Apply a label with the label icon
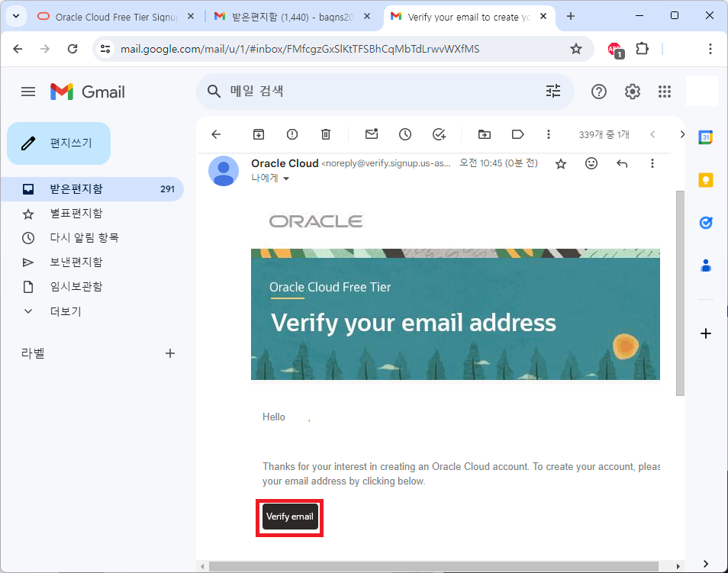Screen dimensions: 728x573 click(x=517, y=134)
